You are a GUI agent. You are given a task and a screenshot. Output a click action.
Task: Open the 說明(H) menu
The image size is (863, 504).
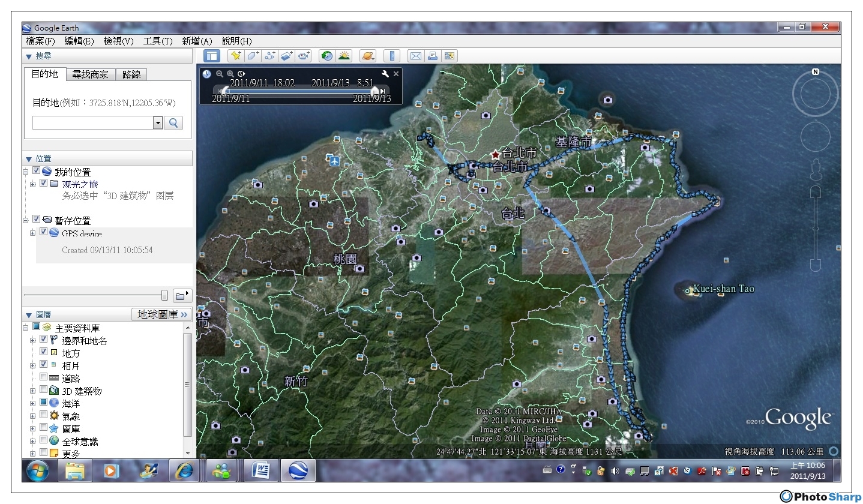pyautogui.click(x=237, y=41)
